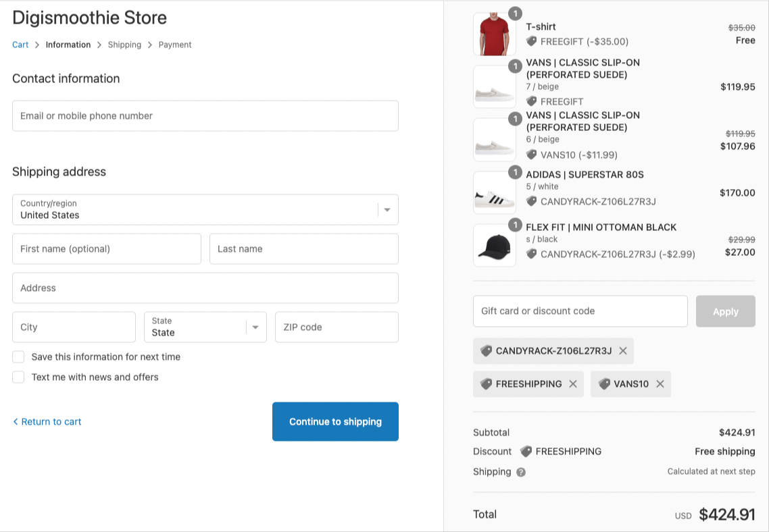Click the tag icon in the VANS10 chip
The height and width of the screenshot is (532, 769).
coord(604,384)
